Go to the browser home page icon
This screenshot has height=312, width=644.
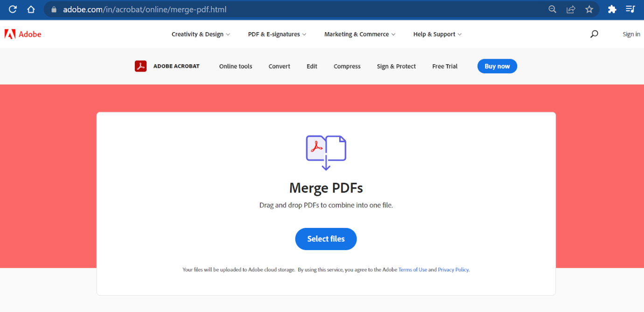pyautogui.click(x=31, y=9)
